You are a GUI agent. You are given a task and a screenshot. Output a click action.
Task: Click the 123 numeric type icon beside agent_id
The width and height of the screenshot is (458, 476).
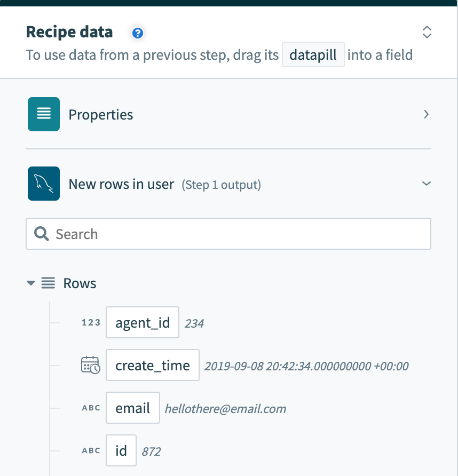[x=91, y=322]
